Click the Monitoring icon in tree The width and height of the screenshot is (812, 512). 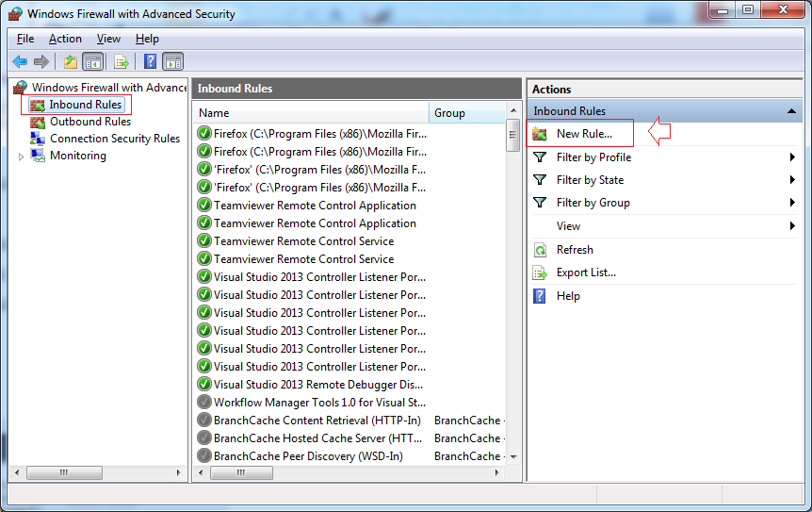[38, 156]
